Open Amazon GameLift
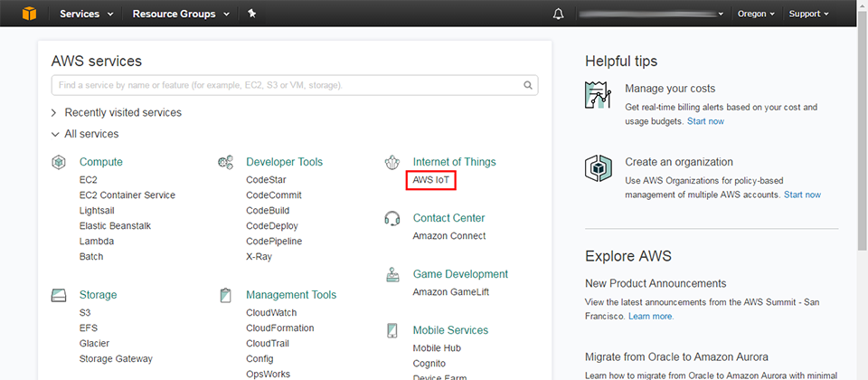This screenshot has height=380, width=868. 451,292
